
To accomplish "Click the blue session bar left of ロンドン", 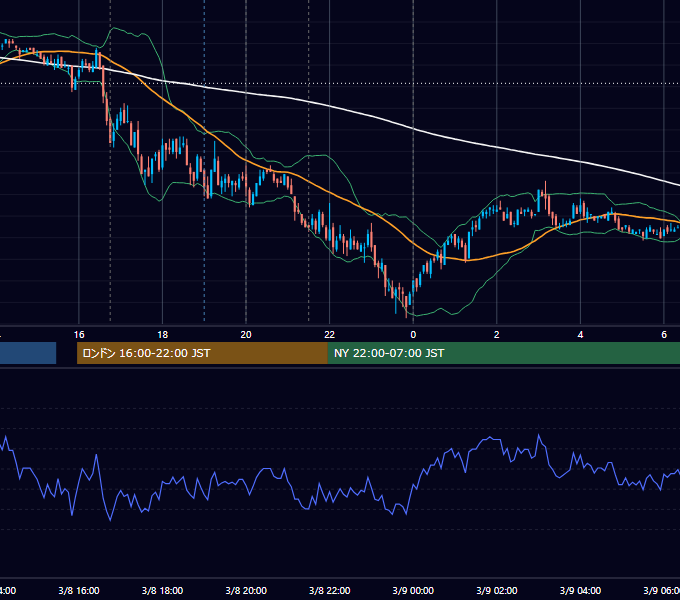I will 28,353.
